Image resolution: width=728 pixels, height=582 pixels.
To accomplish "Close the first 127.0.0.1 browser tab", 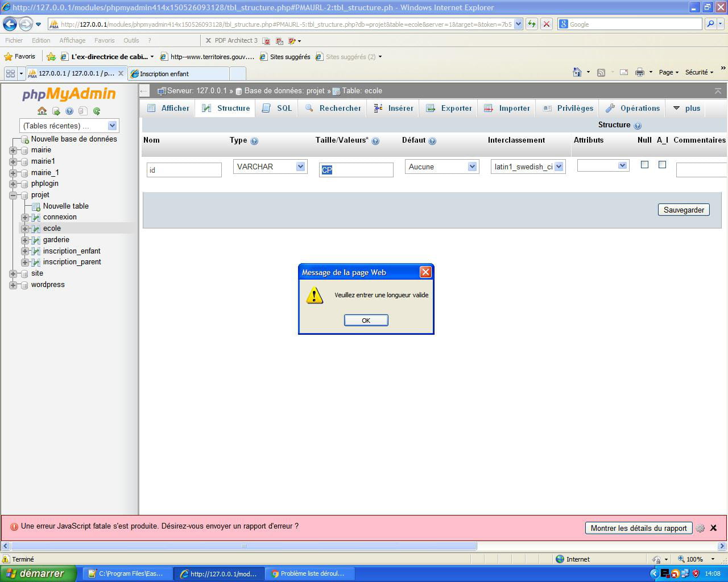I will [x=121, y=73].
